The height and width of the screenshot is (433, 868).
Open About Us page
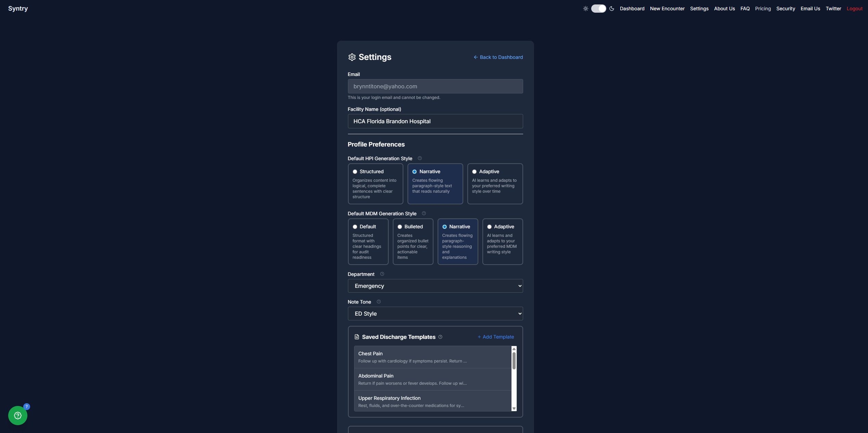click(x=724, y=9)
